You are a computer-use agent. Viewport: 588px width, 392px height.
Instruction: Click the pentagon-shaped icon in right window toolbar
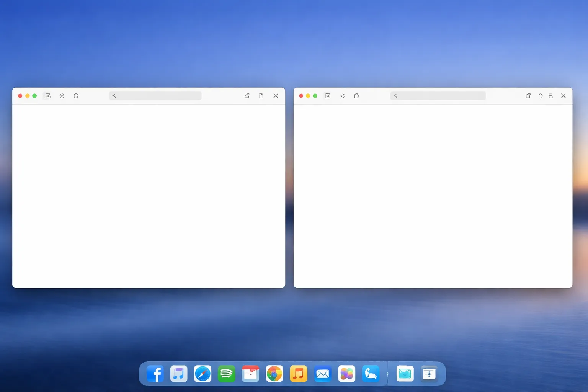356,96
